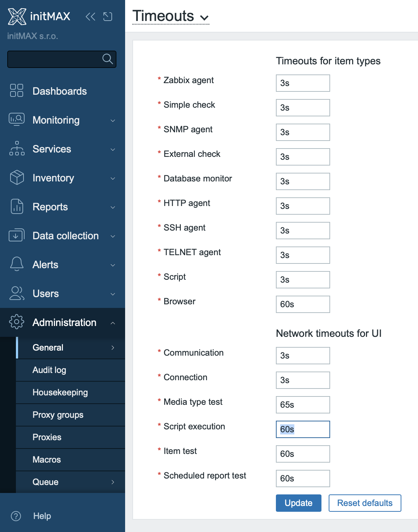
Task: Focus the Browser timeout field
Action: tap(303, 304)
